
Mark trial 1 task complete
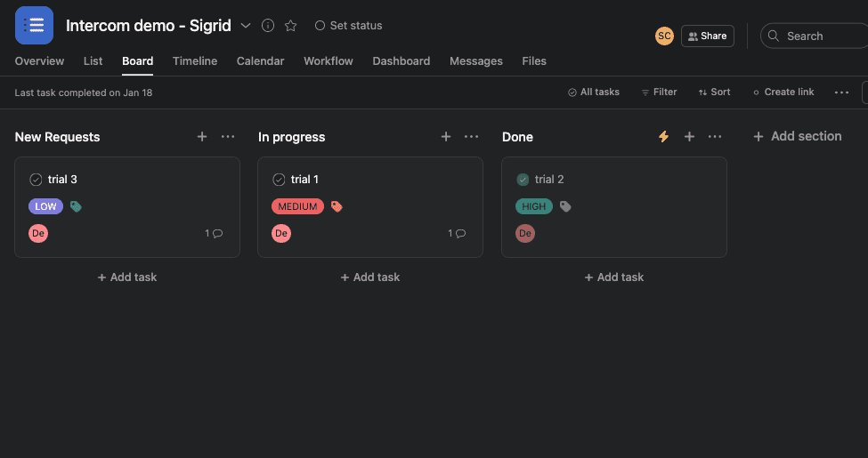(279, 180)
